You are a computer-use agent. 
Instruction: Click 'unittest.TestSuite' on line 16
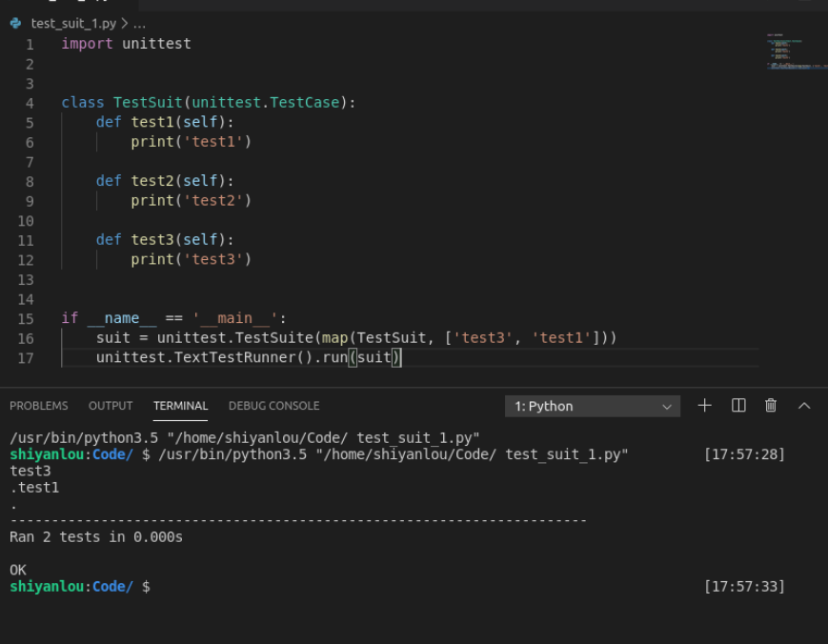tap(235, 338)
